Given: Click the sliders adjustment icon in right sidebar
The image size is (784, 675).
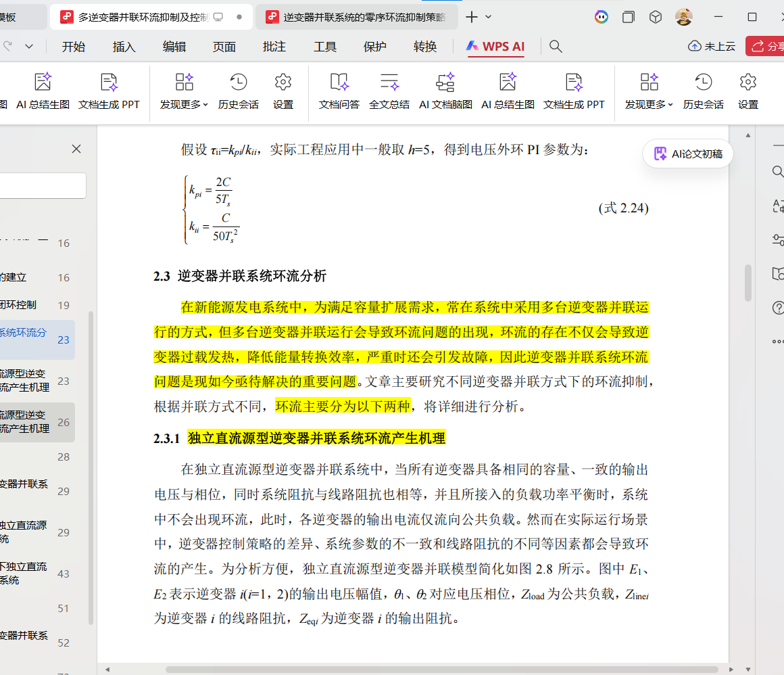Looking at the screenshot, I should point(777,239).
